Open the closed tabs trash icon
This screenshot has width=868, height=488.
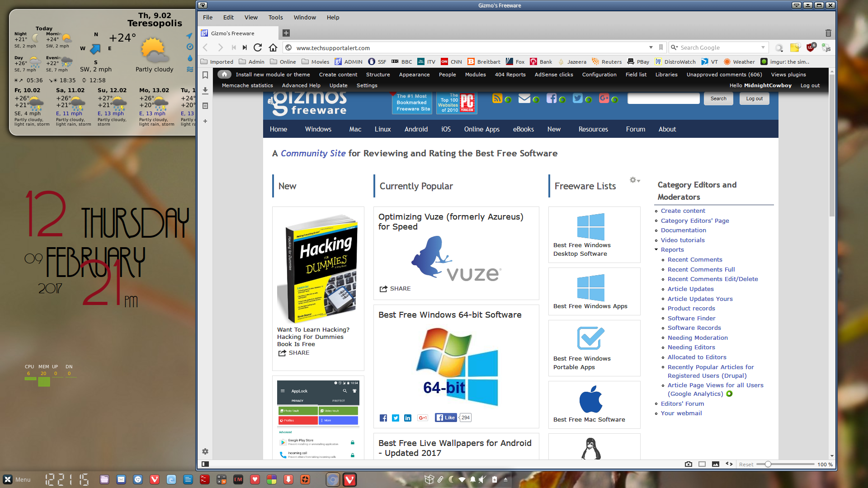point(828,33)
